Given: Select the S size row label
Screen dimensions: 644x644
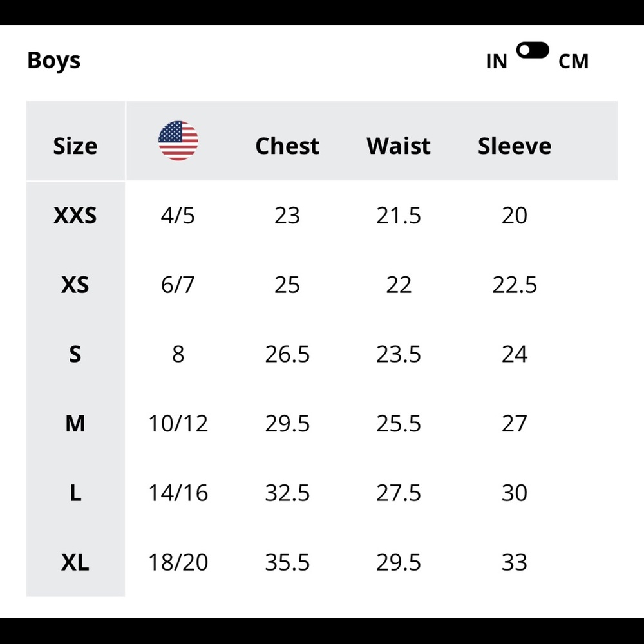Looking at the screenshot, I should click(75, 354).
